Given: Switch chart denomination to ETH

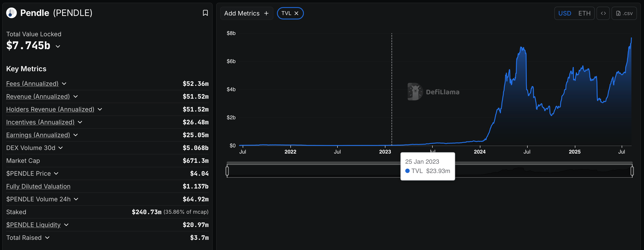Looking at the screenshot, I should point(584,13).
